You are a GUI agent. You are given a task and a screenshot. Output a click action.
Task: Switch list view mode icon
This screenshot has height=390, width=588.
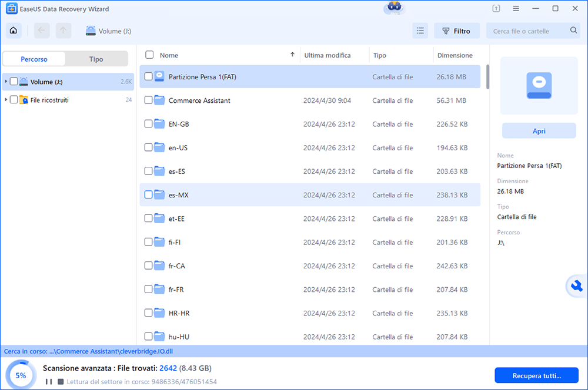420,31
